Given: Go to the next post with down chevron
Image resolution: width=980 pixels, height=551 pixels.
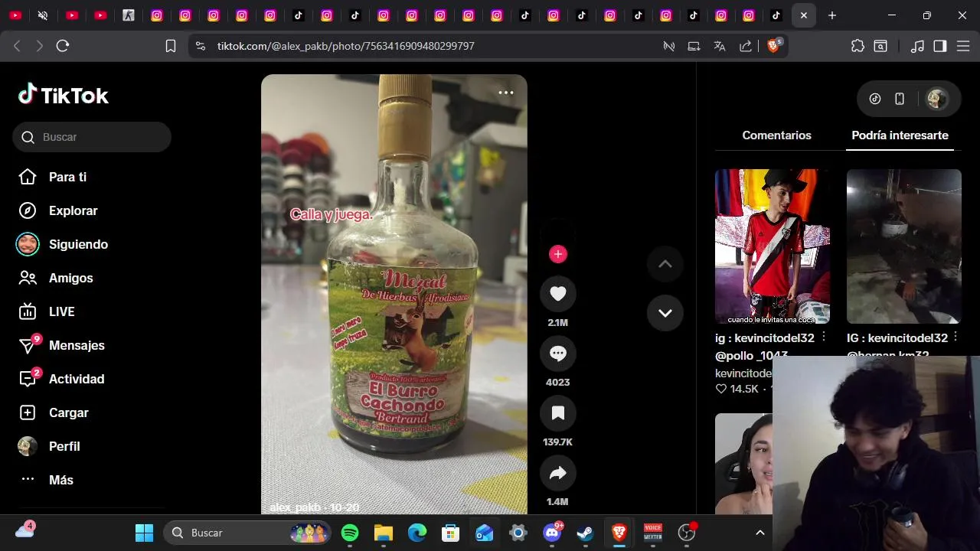Looking at the screenshot, I should [x=665, y=313].
